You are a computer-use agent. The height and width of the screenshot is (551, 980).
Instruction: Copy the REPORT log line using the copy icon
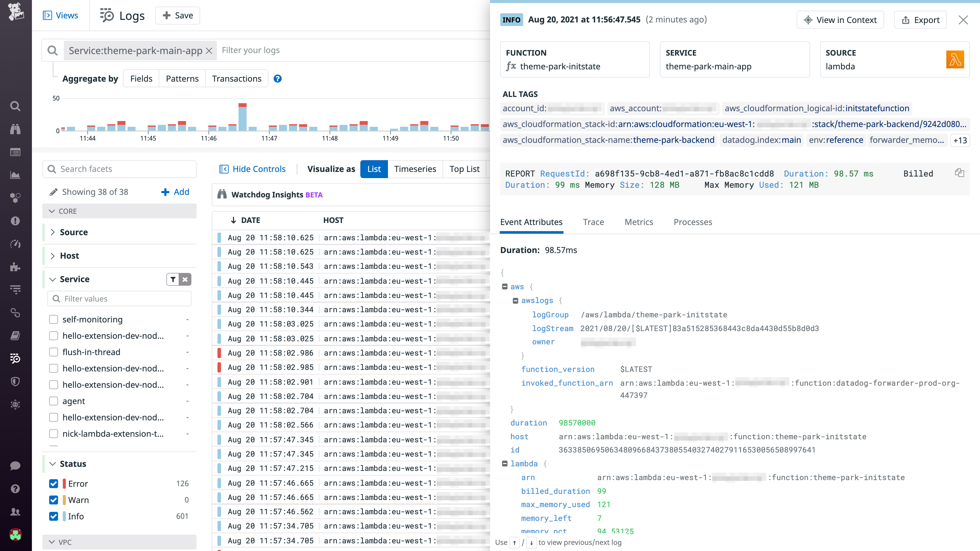[x=959, y=173]
